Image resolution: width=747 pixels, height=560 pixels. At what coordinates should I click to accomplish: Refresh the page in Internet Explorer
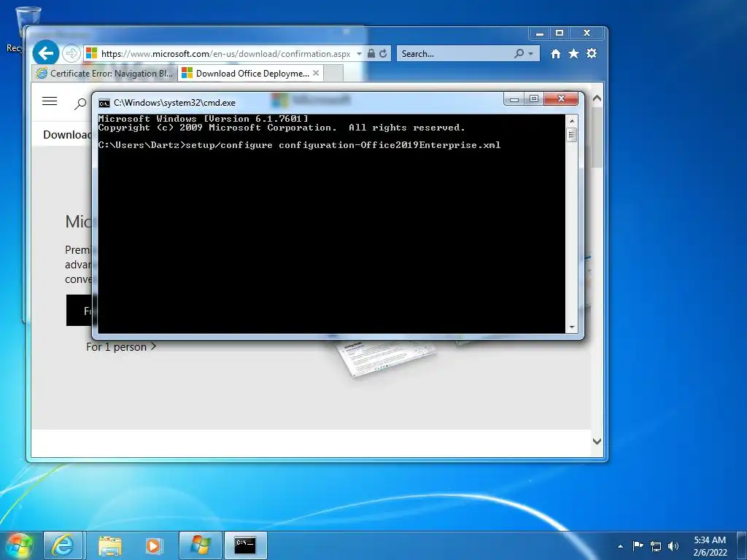[383, 53]
